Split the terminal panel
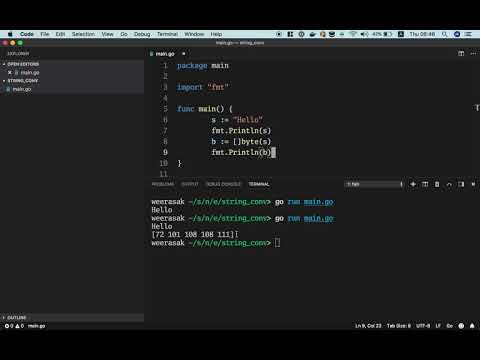The height and width of the screenshot is (360, 480). pos(425,184)
